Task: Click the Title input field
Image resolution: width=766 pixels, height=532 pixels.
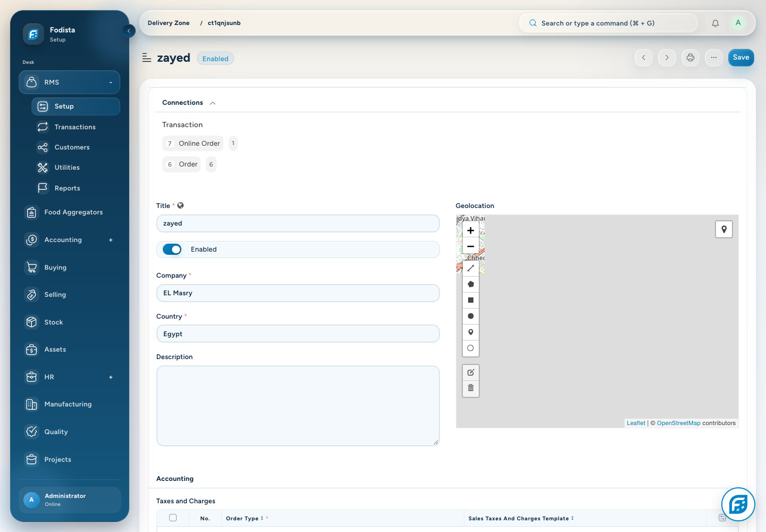Action: point(298,223)
